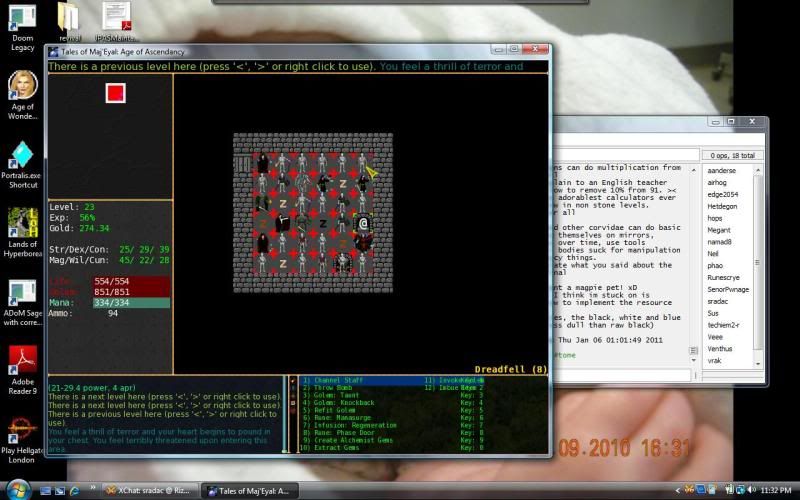Screen dimensions: 800x500
Task: Expand the quick launch overflow chevron
Action: tap(92, 488)
